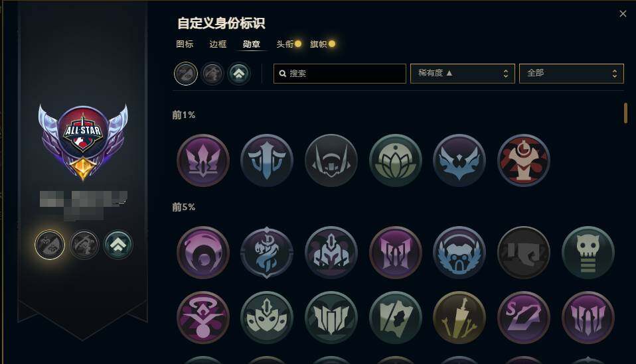
Task: Open the 旗帜 tab
Action: (319, 44)
